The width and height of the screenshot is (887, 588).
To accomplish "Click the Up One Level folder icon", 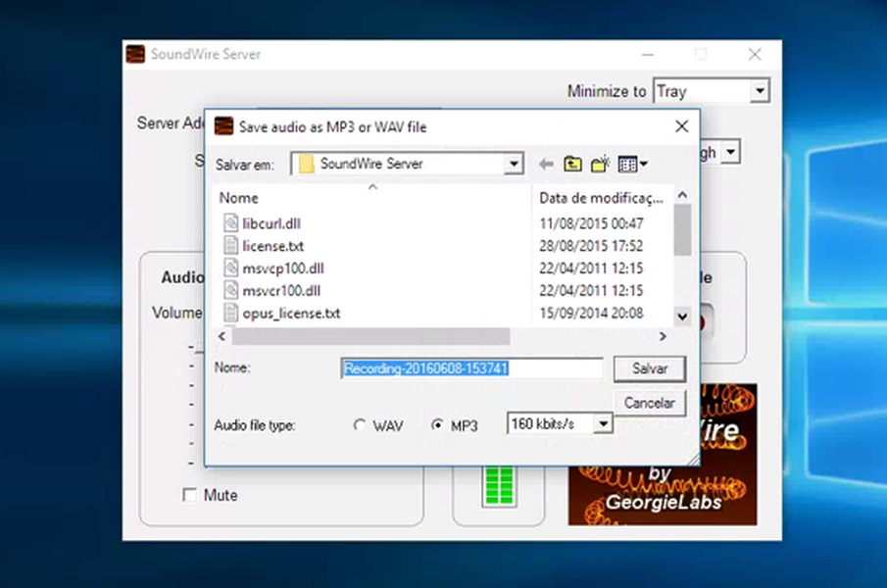I will 571,164.
